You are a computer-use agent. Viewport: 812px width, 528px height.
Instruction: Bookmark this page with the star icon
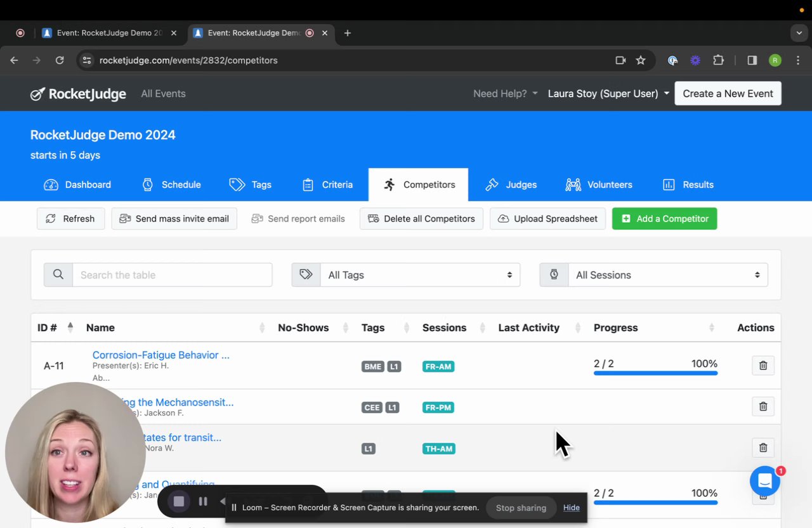click(x=641, y=60)
